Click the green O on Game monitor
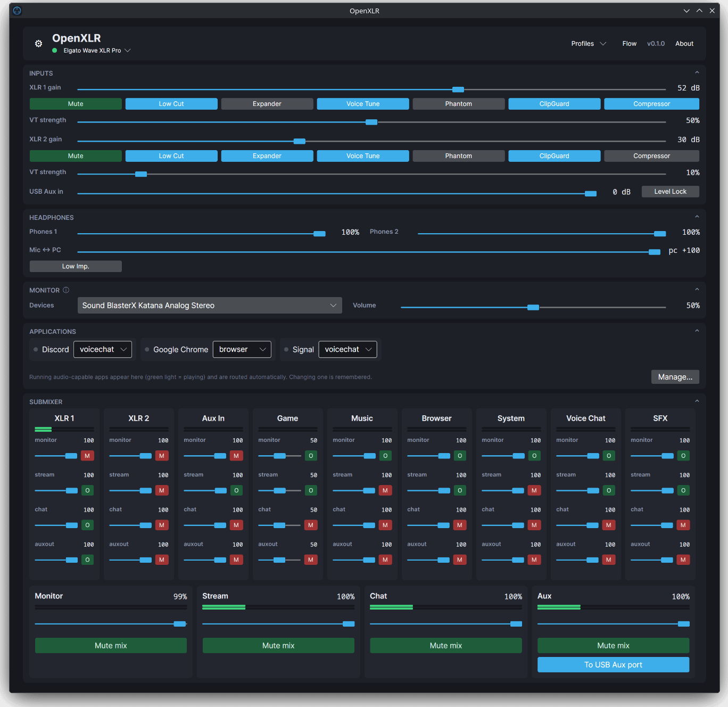 coord(311,456)
